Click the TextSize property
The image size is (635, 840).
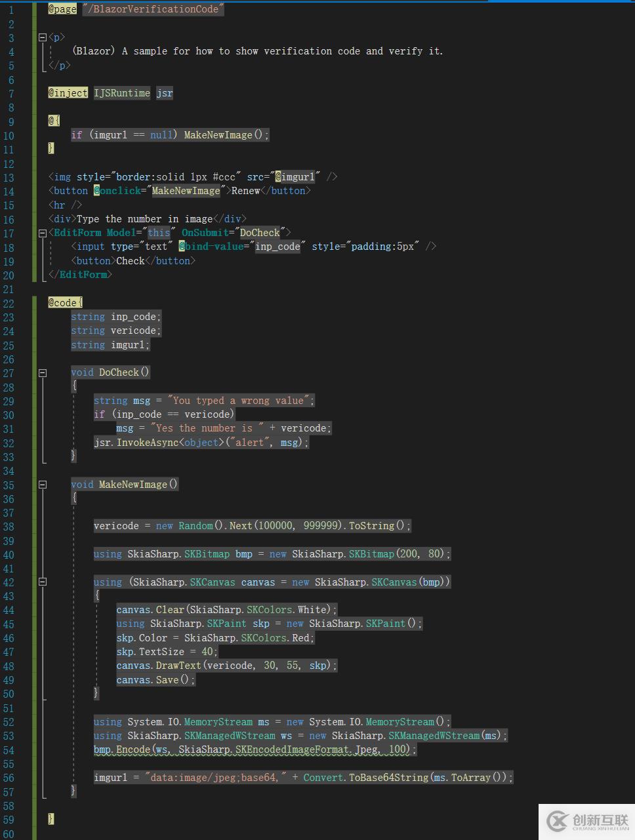161,652
